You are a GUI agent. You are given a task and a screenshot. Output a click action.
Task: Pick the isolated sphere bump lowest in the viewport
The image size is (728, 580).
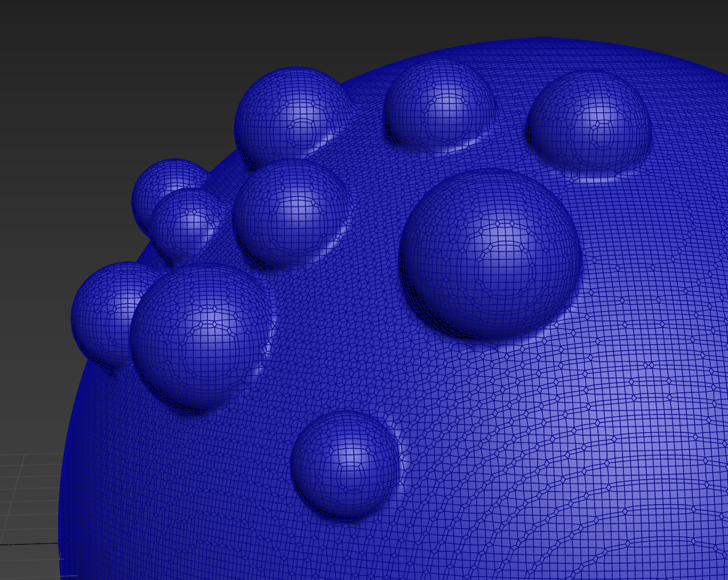coord(345,465)
